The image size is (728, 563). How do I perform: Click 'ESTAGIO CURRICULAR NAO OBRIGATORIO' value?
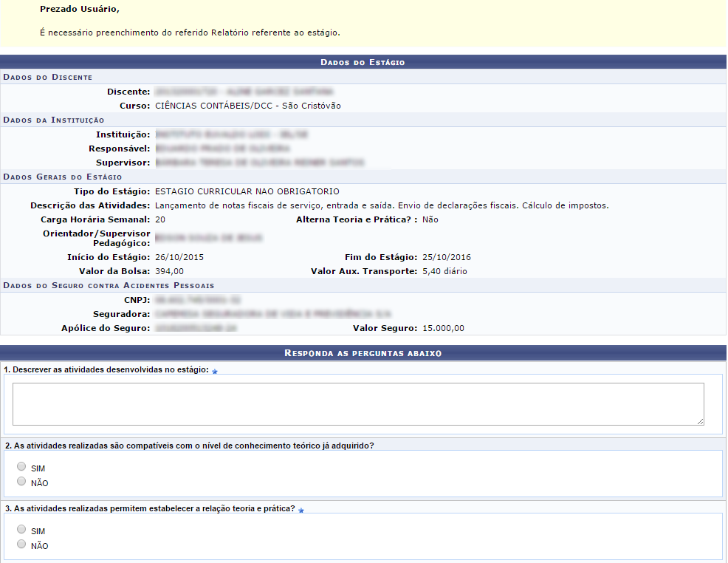[x=247, y=191]
